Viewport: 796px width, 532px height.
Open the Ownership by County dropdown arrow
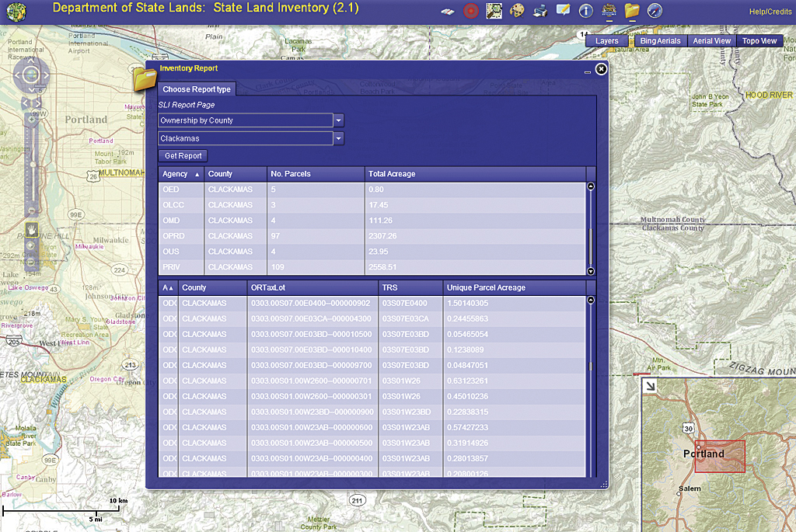click(339, 120)
